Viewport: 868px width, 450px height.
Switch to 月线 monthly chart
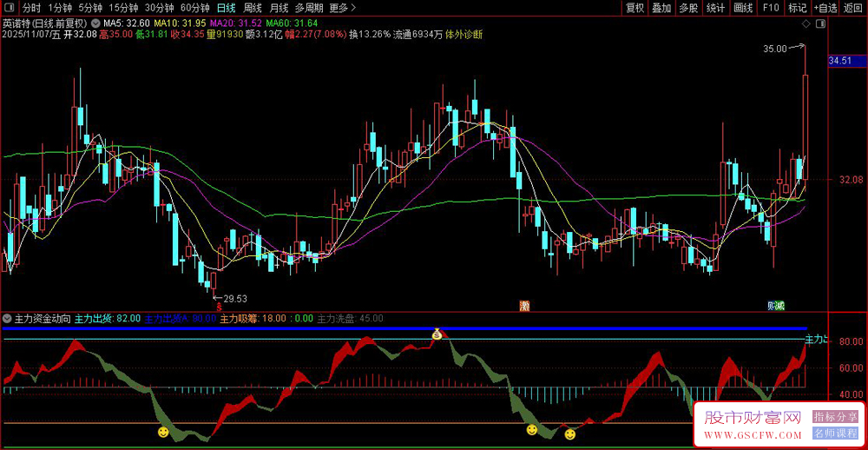tap(279, 8)
